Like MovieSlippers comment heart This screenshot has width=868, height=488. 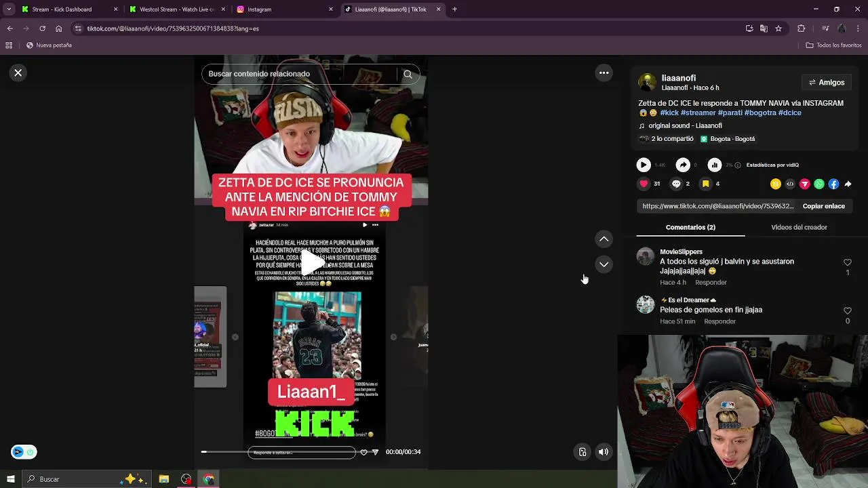pyautogui.click(x=847, y=262)
